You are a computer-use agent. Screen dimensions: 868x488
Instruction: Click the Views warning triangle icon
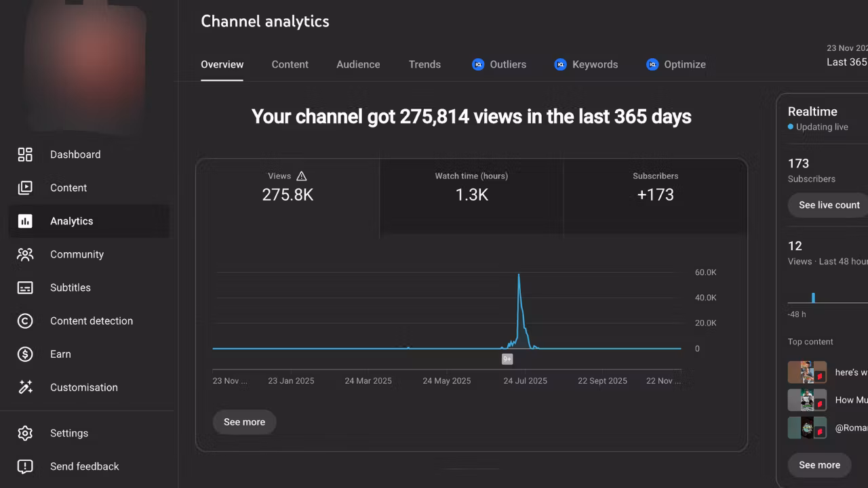tap(302, 176)
